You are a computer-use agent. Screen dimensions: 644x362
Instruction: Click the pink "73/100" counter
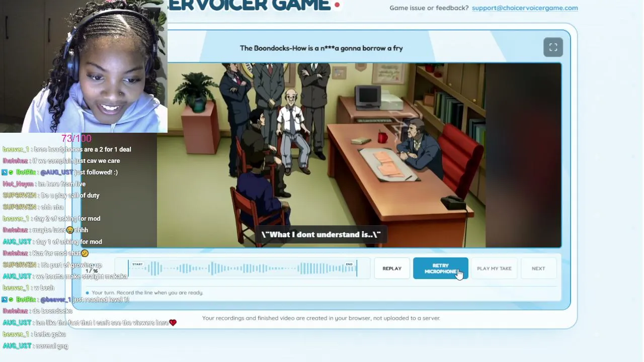pyautogui.click(x=76, y=138)
